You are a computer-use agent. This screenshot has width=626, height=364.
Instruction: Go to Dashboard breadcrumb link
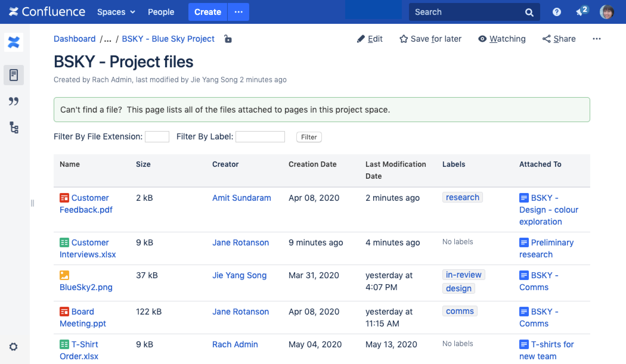(75, 39)
